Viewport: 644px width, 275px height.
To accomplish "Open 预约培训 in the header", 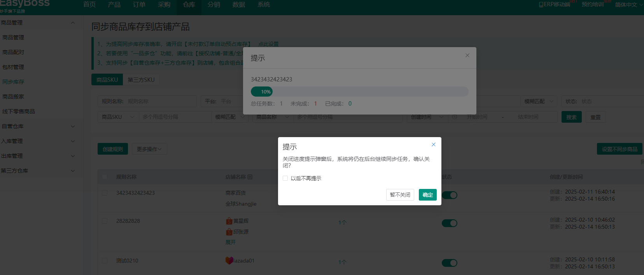I will tap(593, 5).
